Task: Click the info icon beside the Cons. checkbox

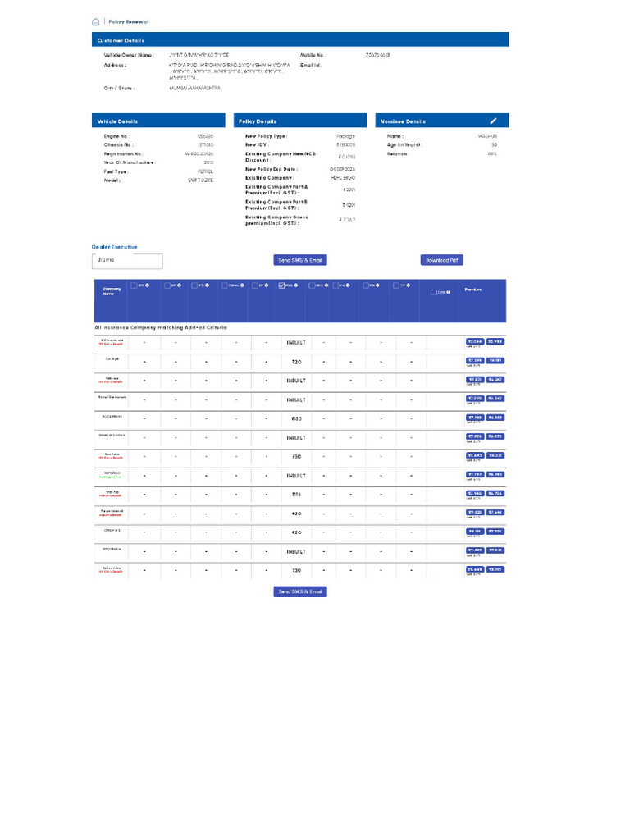Action: click(242, 285)
